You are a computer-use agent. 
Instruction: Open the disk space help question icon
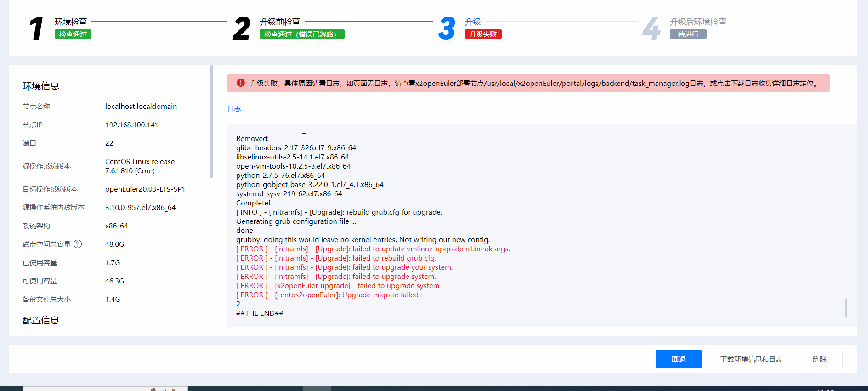[78, 244]
